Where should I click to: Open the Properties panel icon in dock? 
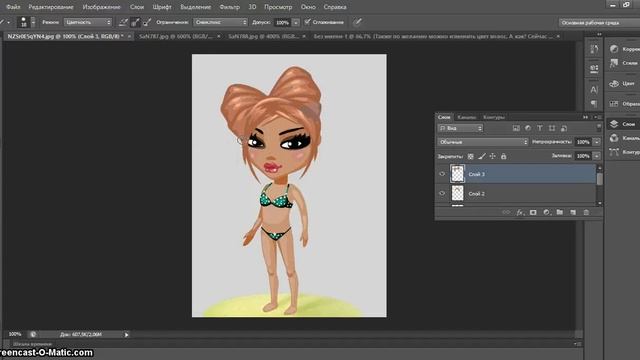594,68
